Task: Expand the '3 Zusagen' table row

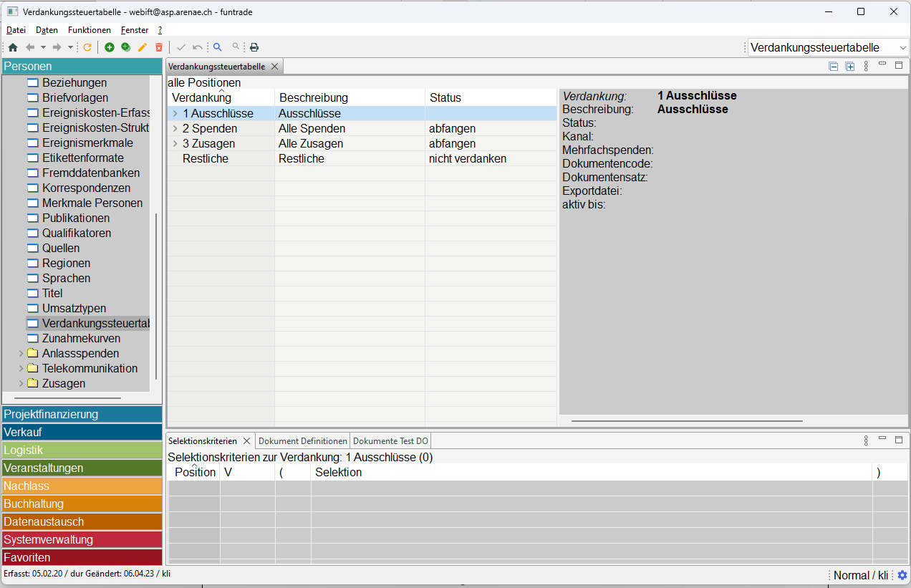Action: [175, 143]
